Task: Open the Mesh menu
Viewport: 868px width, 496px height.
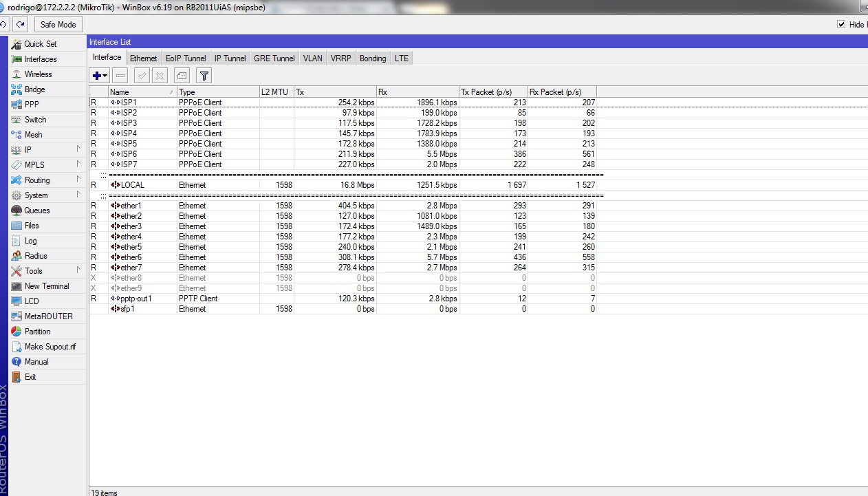Action: point(47,135)
